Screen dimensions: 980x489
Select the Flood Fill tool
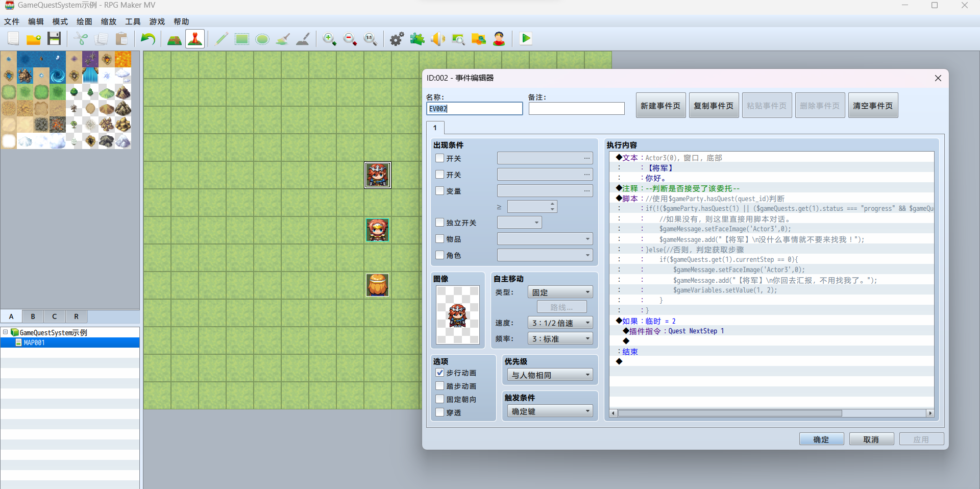(x=283, y=39)
